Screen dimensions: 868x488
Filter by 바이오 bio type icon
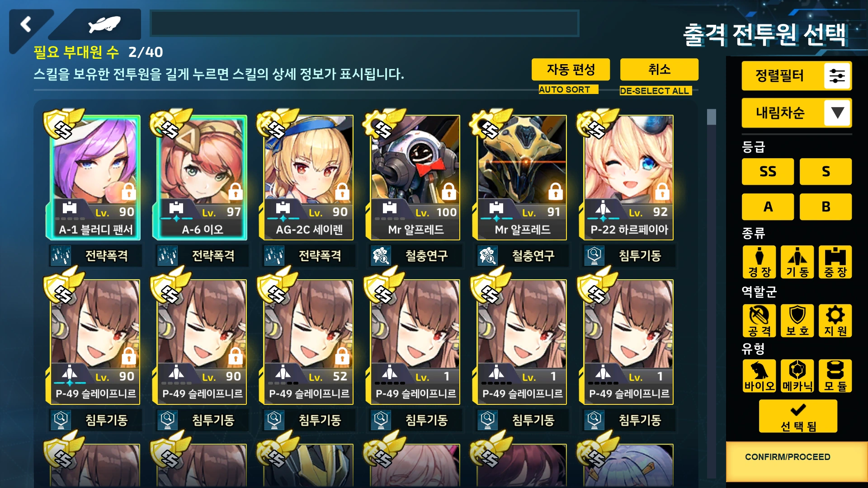click(759, 376)
